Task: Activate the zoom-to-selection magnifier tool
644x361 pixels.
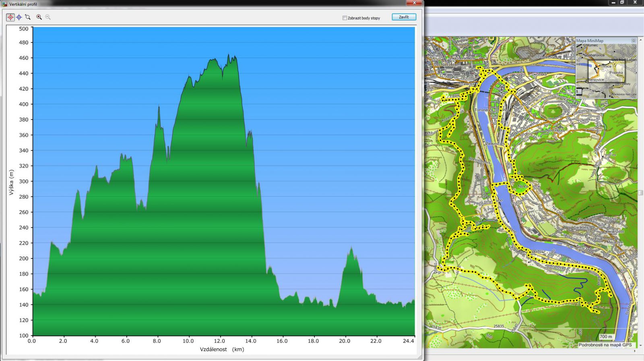Action: coord(28,17)
